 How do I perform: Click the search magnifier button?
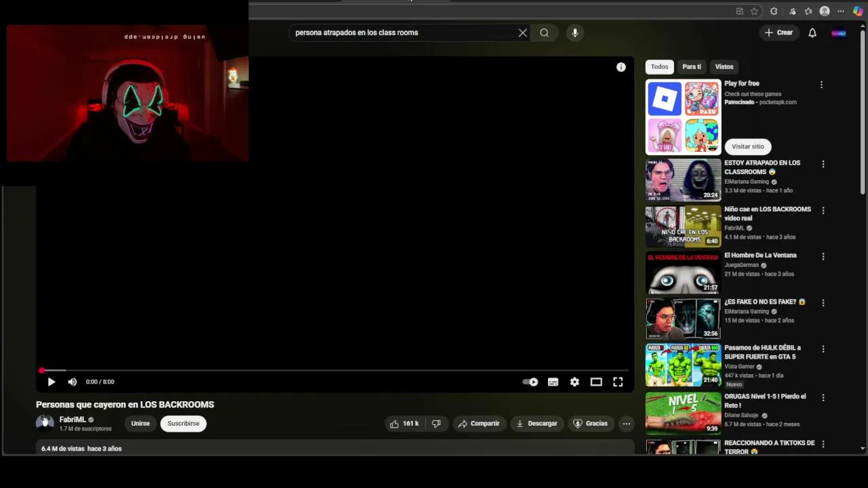click(545, 33)
